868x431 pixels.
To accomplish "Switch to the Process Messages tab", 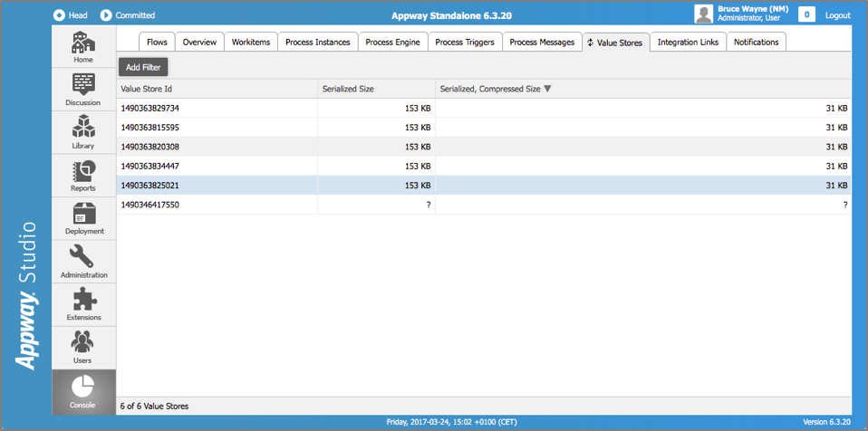I will [542, 42].
